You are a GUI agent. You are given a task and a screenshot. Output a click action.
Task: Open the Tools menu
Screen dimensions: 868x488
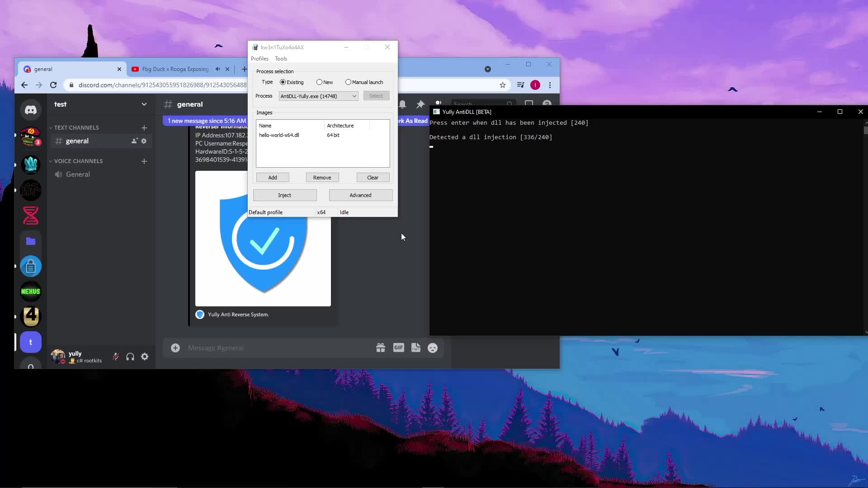(281, 59)
